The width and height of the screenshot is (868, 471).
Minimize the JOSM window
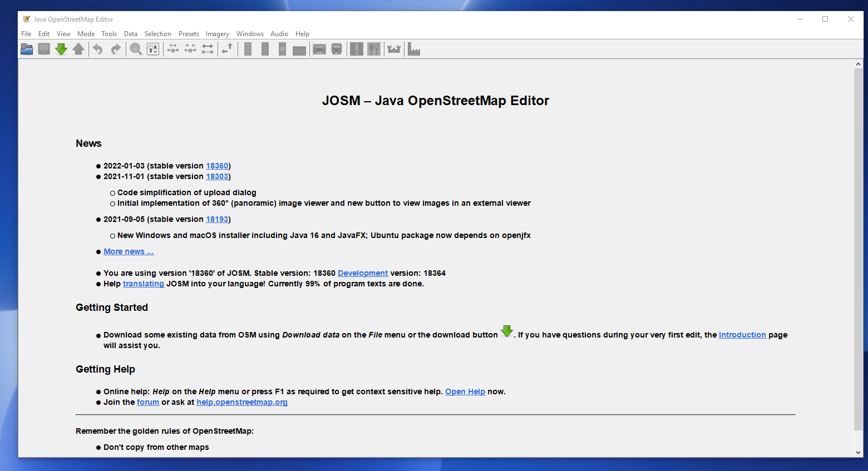[x=800, y=19]
